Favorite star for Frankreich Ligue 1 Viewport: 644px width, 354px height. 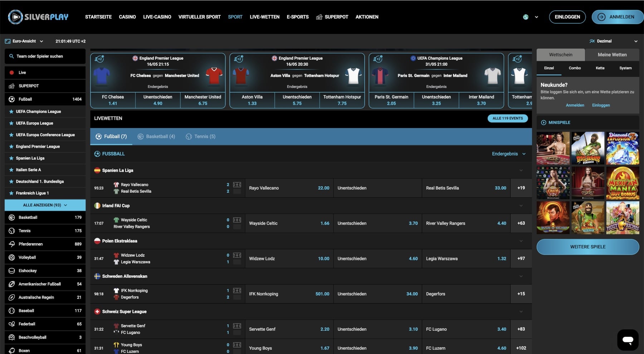point(11,193)
